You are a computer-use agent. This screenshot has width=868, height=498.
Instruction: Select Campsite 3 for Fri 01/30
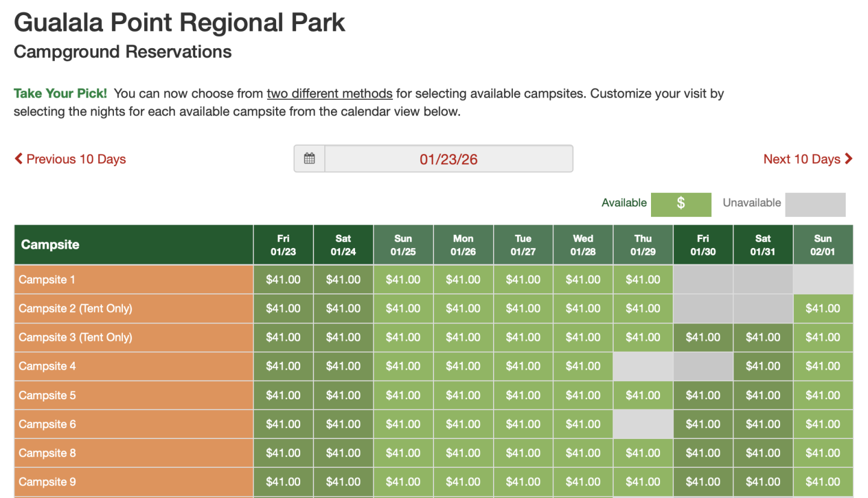click(703, 337)
